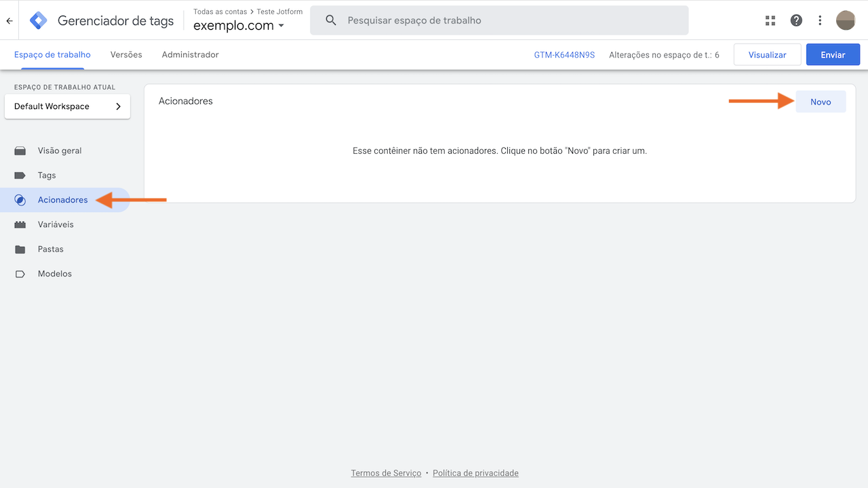Image resolution: width=868 pixels, height=488 pixels.
Task: Open the GTM-K6448N9S container link
Action: click(564, 54)
